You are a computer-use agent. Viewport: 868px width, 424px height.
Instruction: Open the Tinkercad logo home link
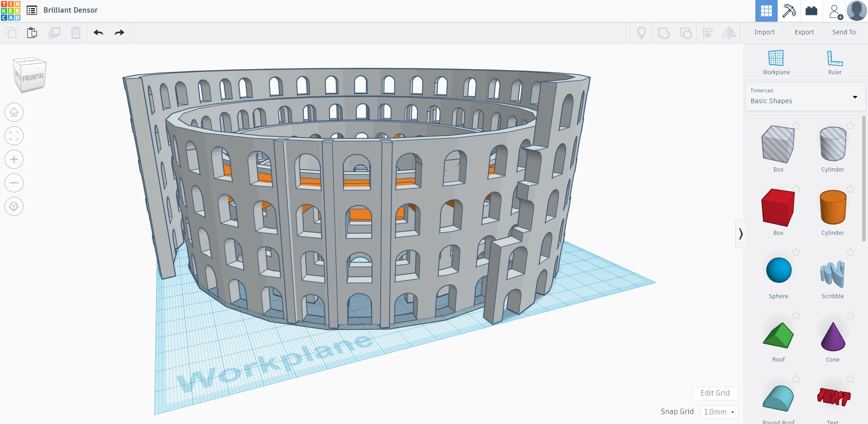[10, 10]
